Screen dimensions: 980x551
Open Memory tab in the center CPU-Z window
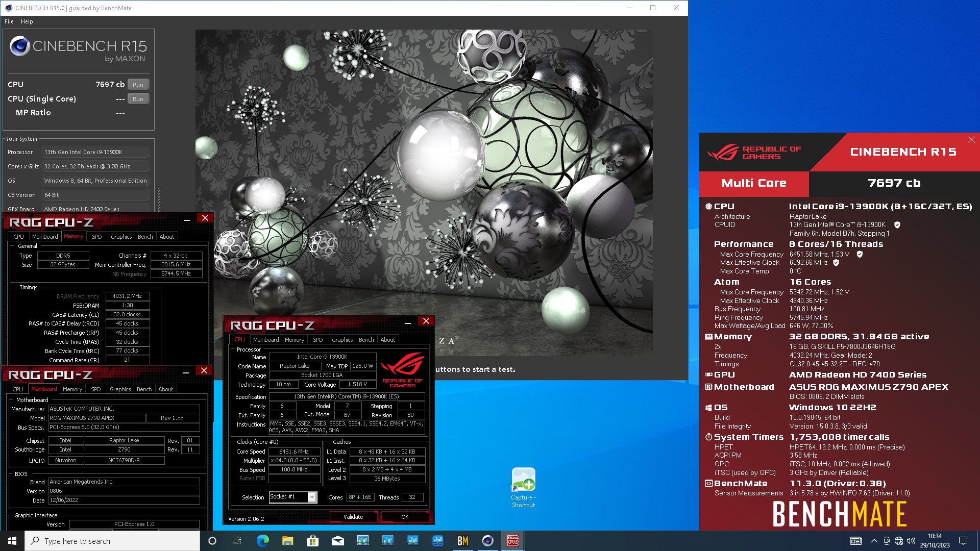coord(295,340)
